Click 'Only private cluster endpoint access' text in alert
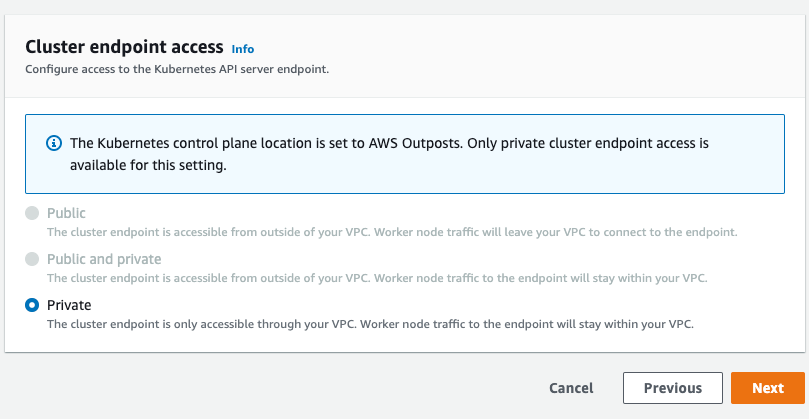Image resolution: width=809 pixels, height=419 pixels. pos(584,143)
